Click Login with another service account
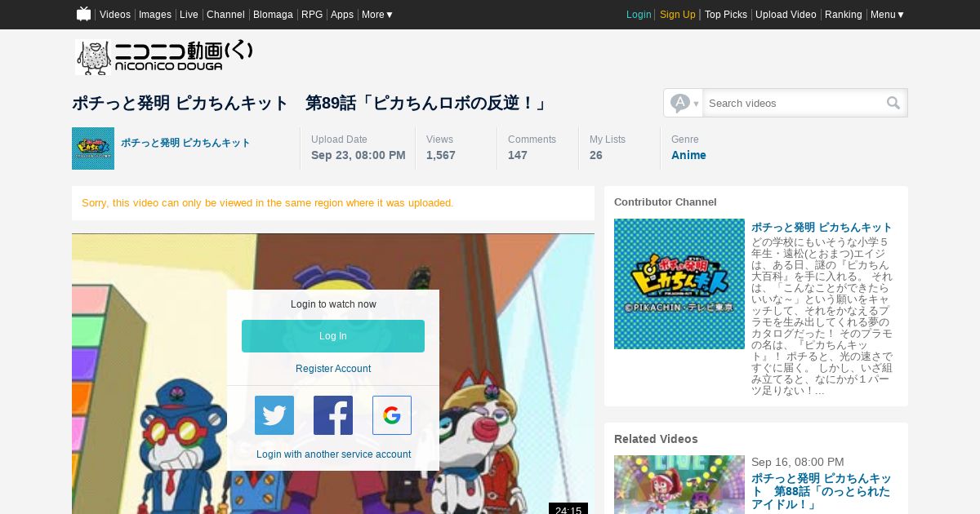 [333, 454]
